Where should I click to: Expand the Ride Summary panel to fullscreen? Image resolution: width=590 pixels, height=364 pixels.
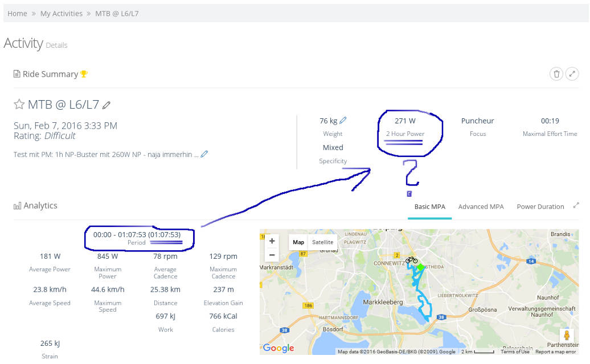pyautogui.click(x=572, y=74)
